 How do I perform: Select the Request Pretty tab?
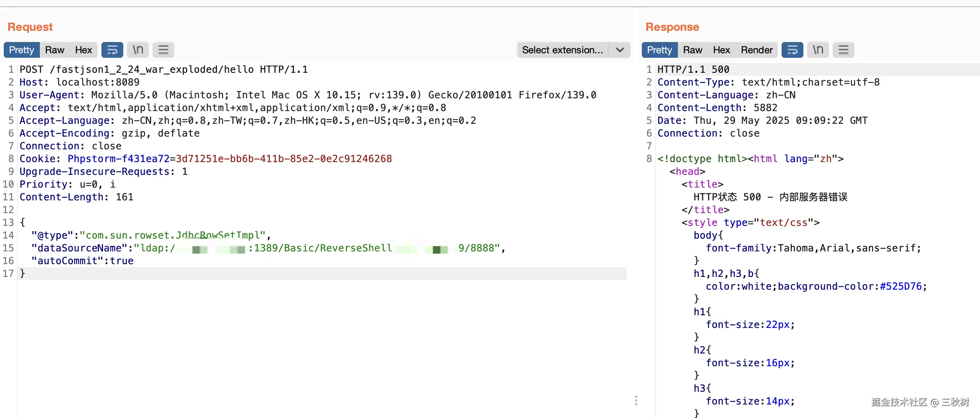click(x=22, y=50)
